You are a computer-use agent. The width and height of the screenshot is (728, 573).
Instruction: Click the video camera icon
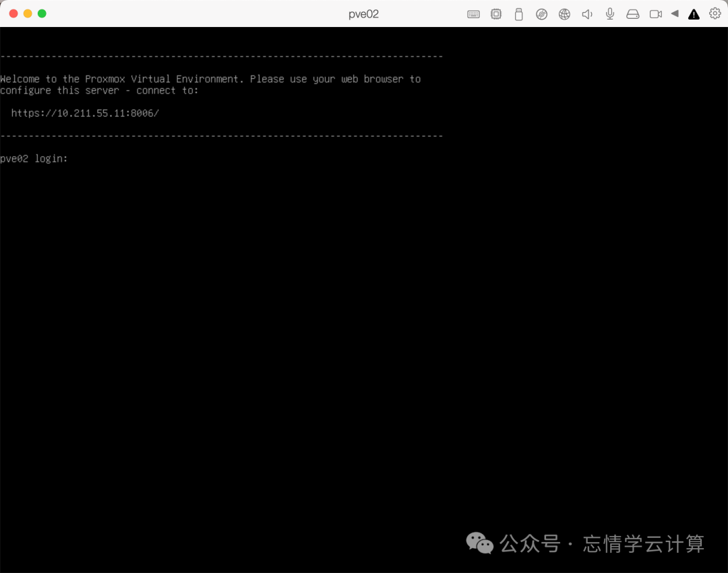click(x=656, y=14)
